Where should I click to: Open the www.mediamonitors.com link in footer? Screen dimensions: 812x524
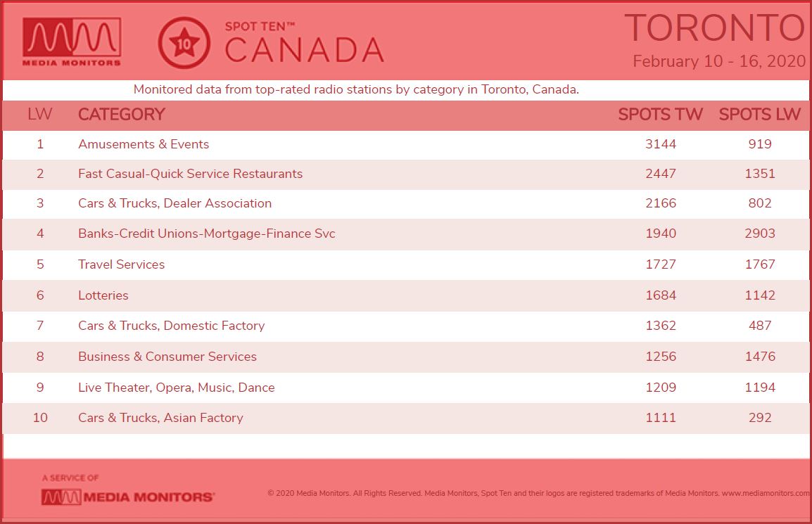[x=766, y=493]
